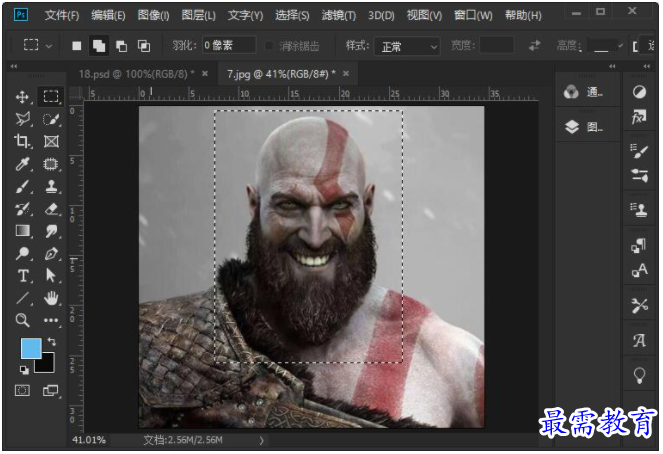Choose New Selection mode

click(x=77, y=46)
